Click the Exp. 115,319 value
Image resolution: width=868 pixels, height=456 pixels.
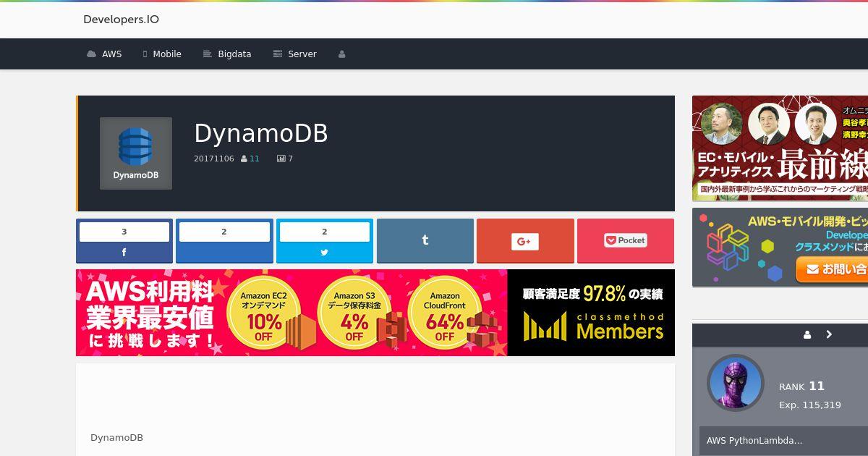tap(810, 405)
